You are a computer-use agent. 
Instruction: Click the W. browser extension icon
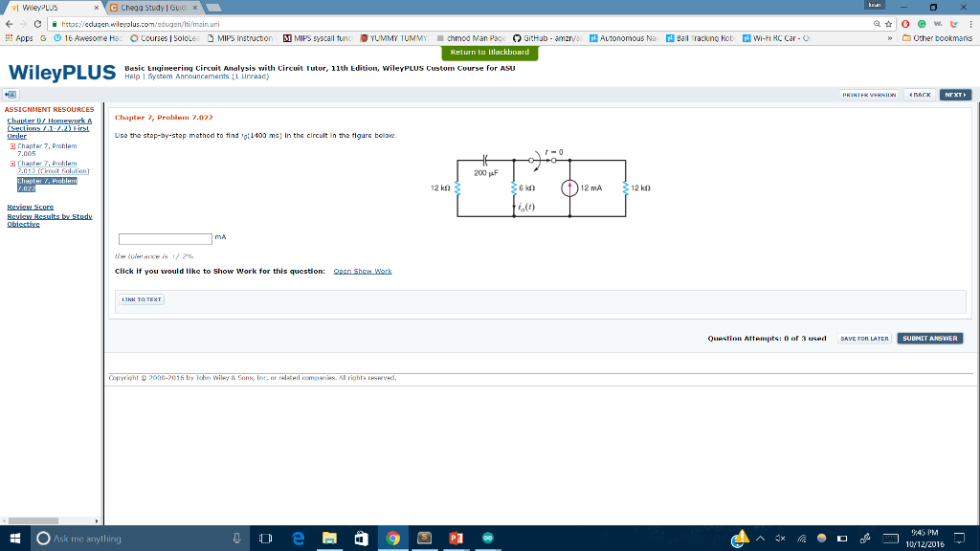pos(938,23)
